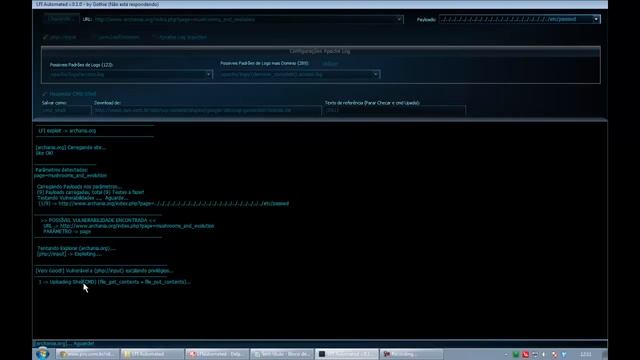Expand the URL combo box dropdown arrow
Image resolution: width=640 pixels, height=360 pixels.
399,19
